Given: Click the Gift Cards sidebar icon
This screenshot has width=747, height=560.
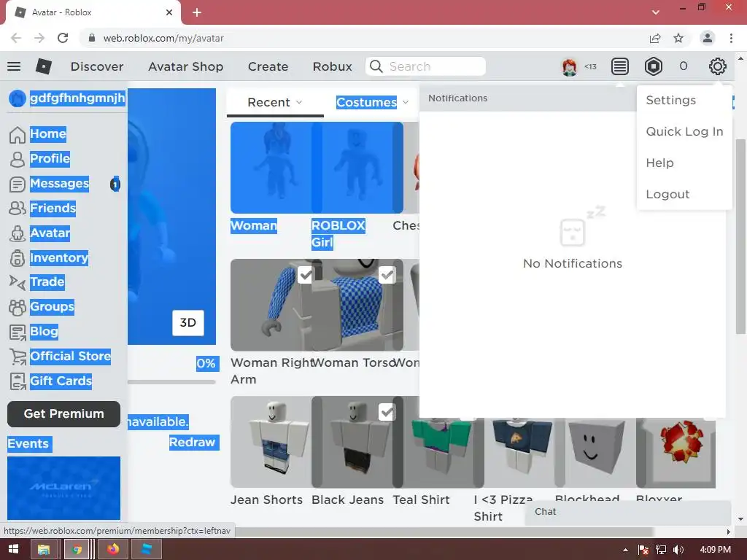Looking at the screenshot, I should [x=18, y=381].
